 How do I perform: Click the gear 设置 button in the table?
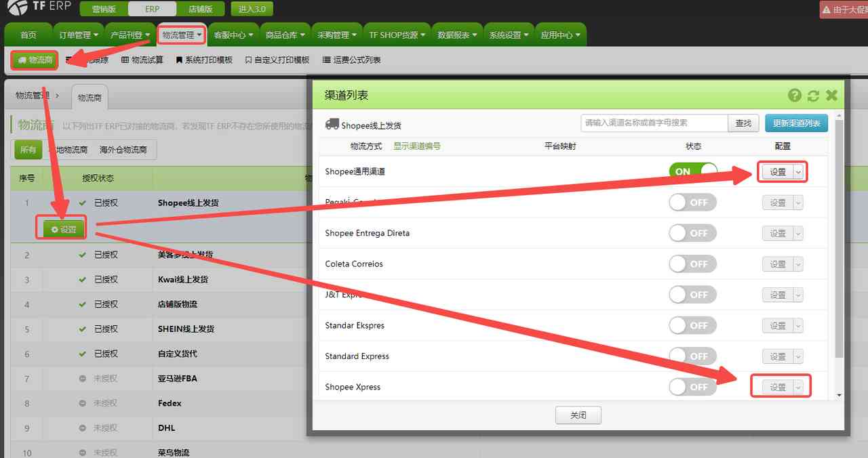pos(61,227)
